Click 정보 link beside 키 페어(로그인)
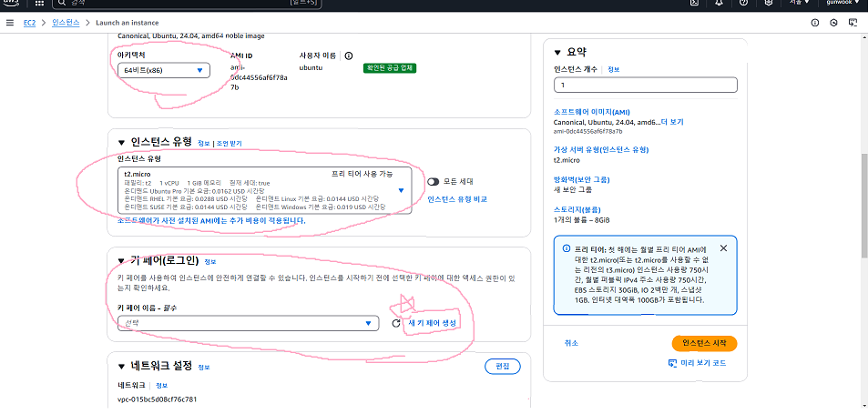Viewport: 868px width, 414px height. tap(210, 261)
